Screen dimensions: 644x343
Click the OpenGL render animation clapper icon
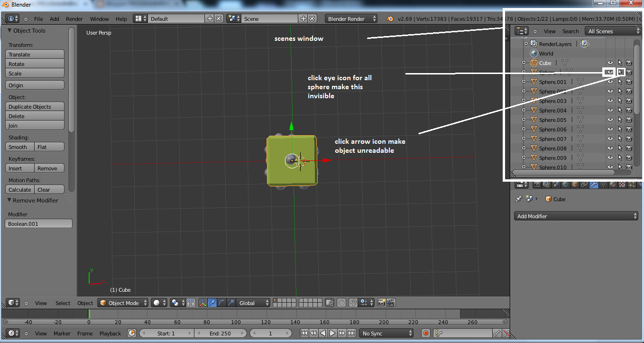coord(391,303)
